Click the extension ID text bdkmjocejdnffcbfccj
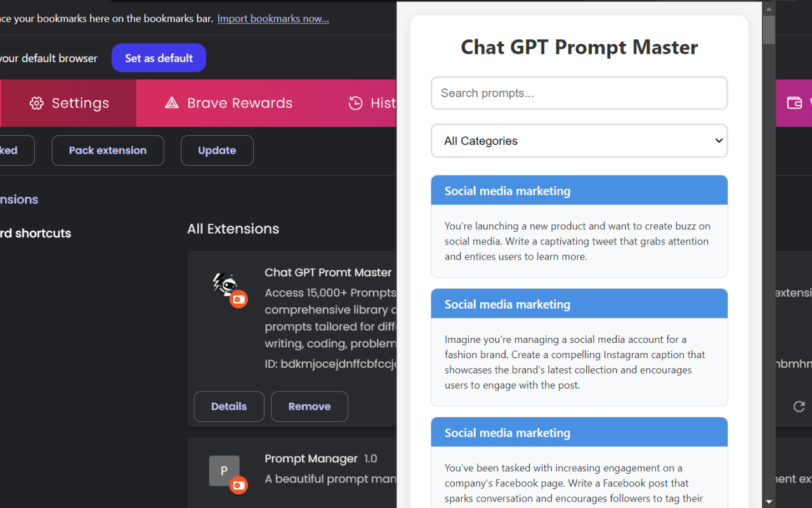Viewport: 812px width, 508px height. coord(331,364)
